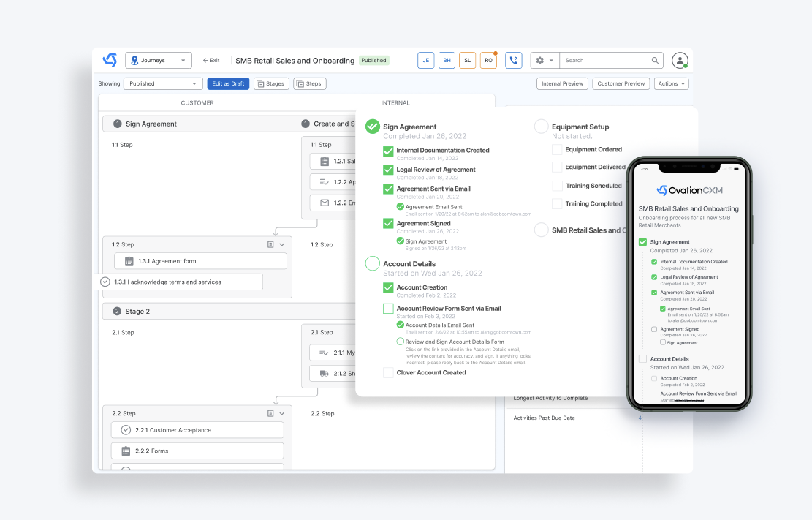Screen dimensions: 812x520
Task: Click the phone call icon next to user avatars
Action: [514, 60]
